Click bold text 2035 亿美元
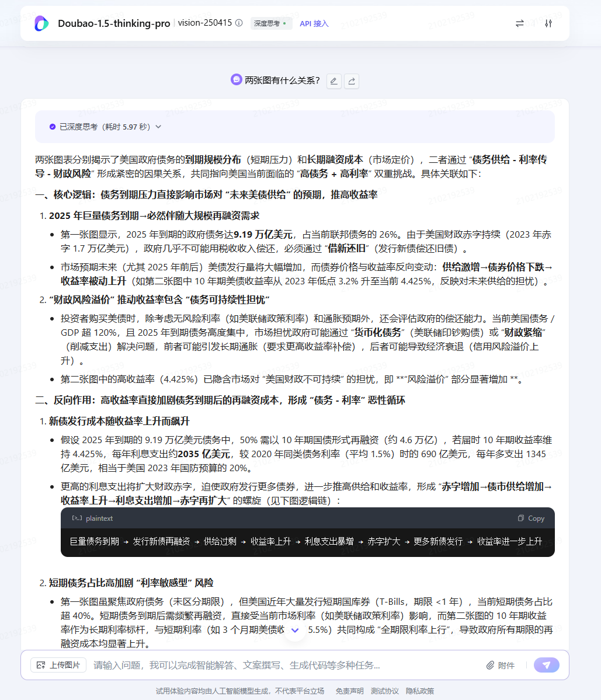The width and height of the screenshot is (601, 700). (204, 454)
